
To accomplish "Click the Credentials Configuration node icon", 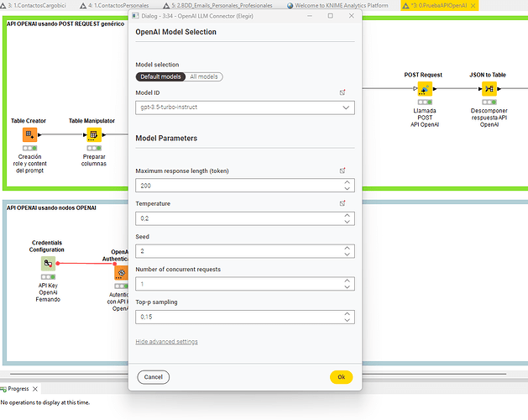I will coord(48,264).
